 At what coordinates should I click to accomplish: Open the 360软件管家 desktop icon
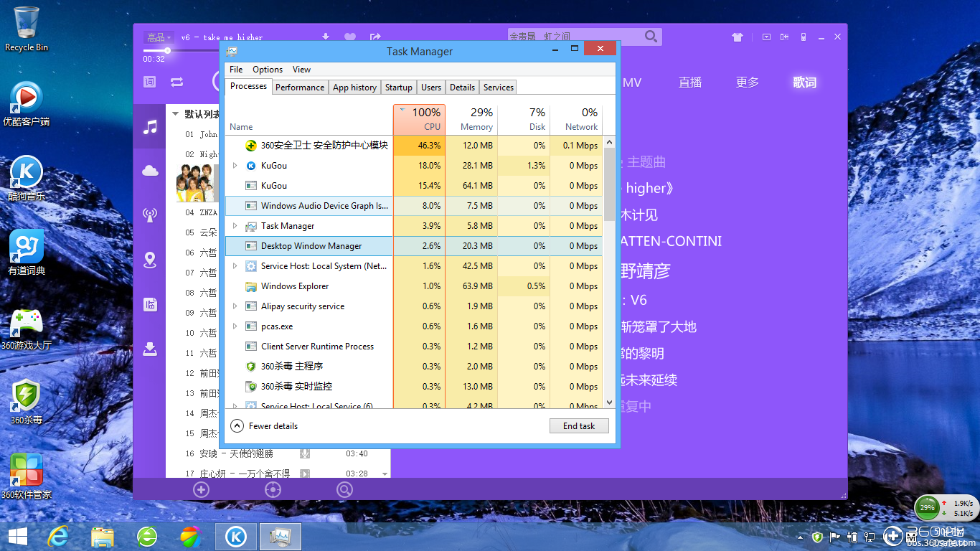coord(27,477)
